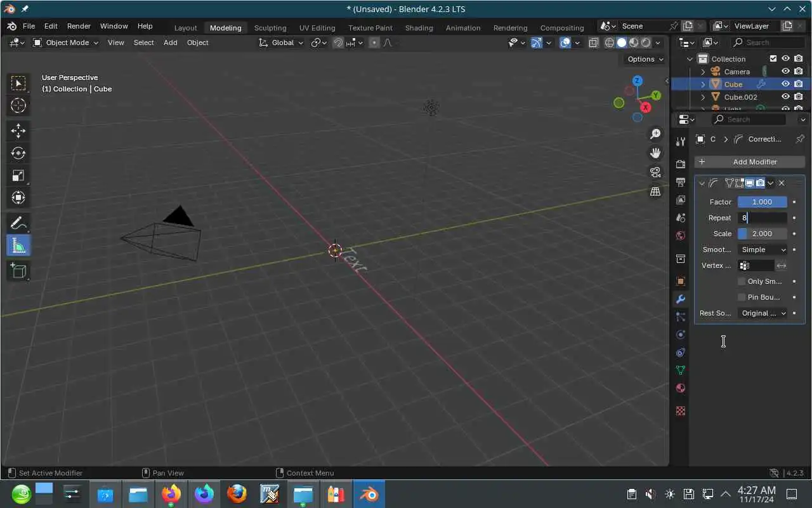Open the View Layer properties tab
812x508 pixels.
click(681, 200)
